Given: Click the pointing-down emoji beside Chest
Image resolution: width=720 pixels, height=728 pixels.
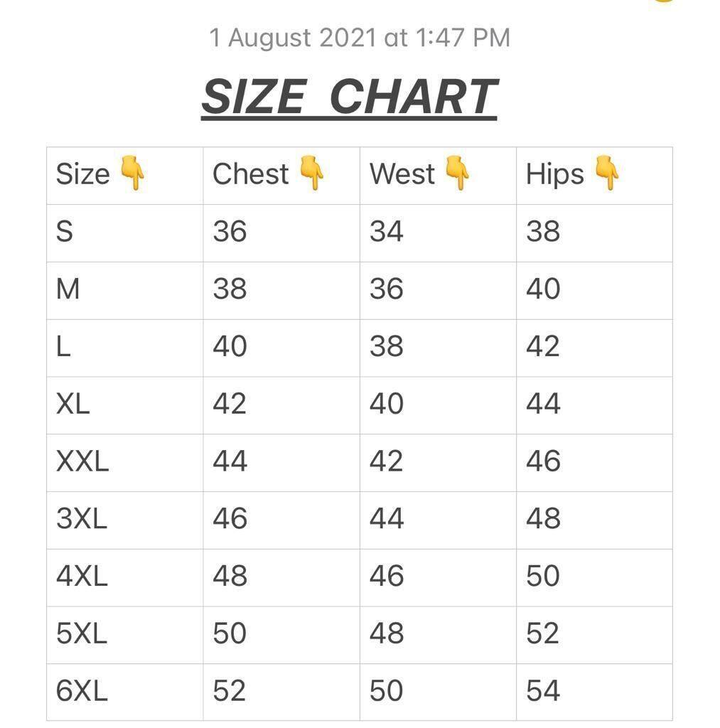Looking at the screenshot, I should (311, 173).
